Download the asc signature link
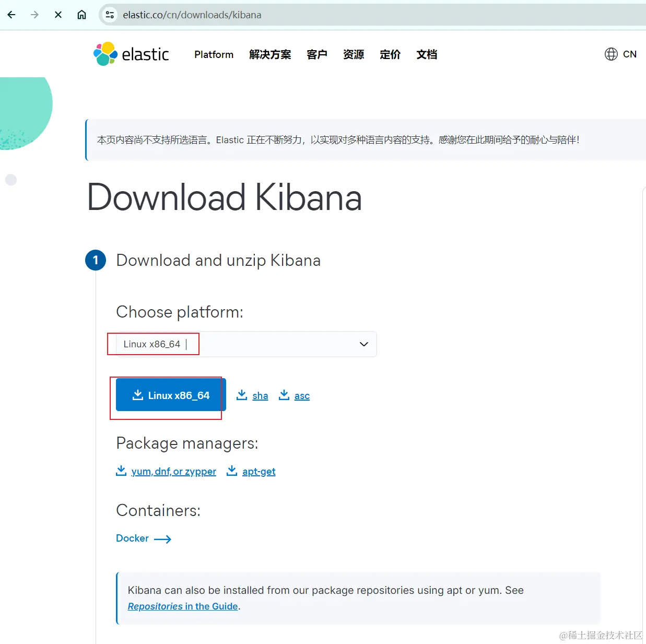646x644 pixels. [302, 396]
